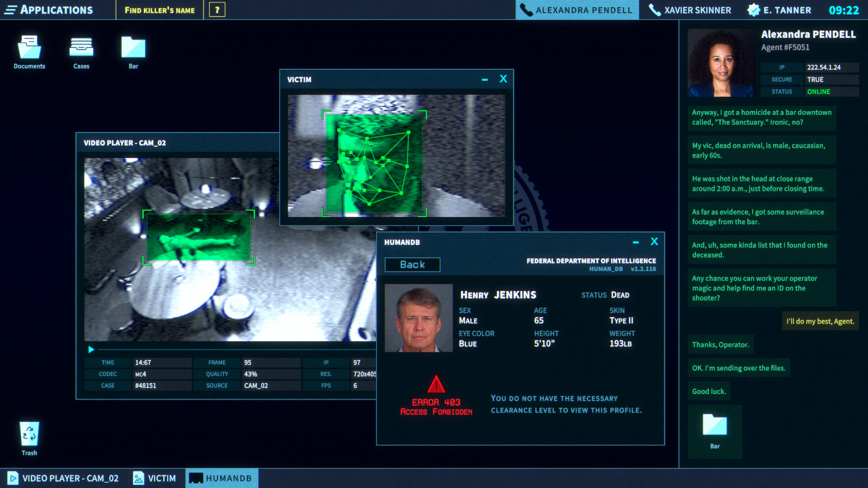Click the QUALITY value showing 43%

pyautogui.click(x=270, y=374)
